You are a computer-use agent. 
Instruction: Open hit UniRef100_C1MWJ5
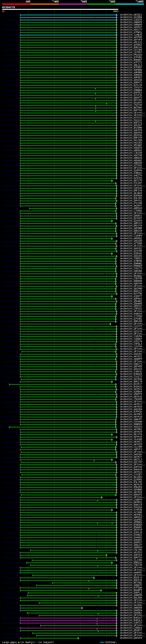coord(131,35)
